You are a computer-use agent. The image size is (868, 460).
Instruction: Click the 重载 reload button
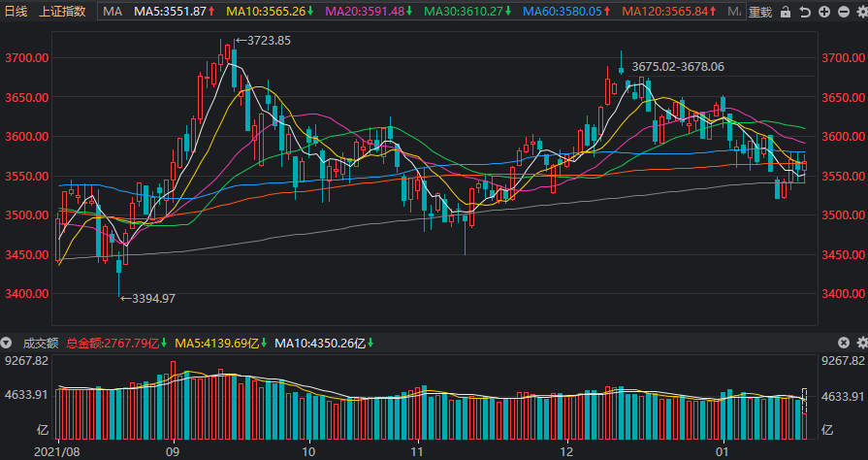759,13
